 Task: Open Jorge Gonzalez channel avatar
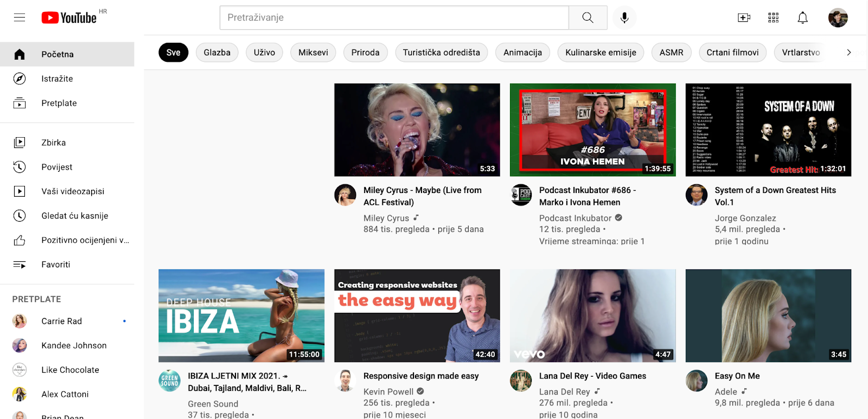pyautogui.click(x=697, y=195)
